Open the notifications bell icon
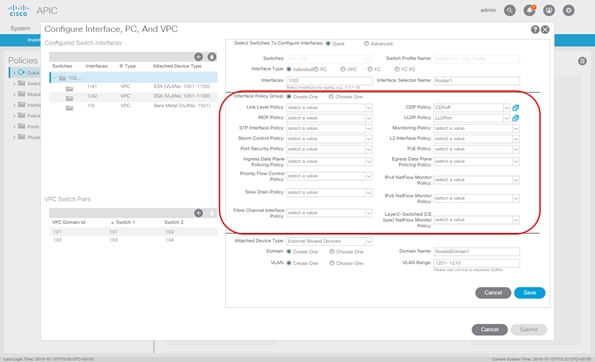 529,11
